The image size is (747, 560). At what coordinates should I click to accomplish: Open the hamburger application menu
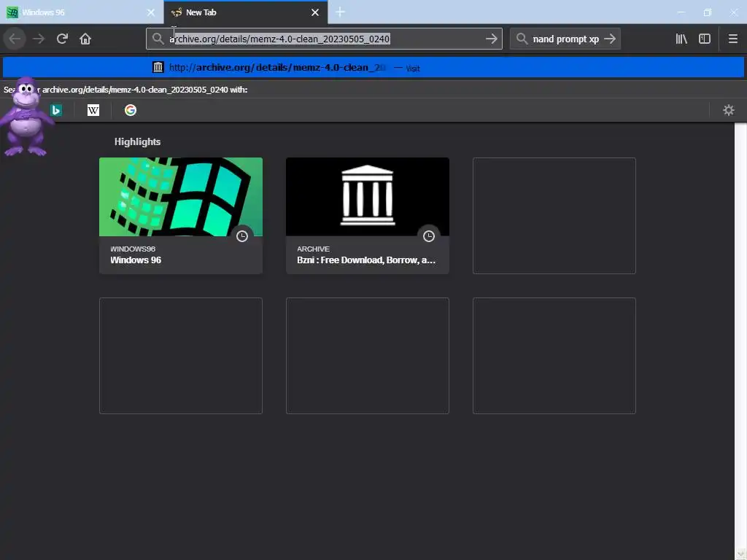tap(732, 39)
